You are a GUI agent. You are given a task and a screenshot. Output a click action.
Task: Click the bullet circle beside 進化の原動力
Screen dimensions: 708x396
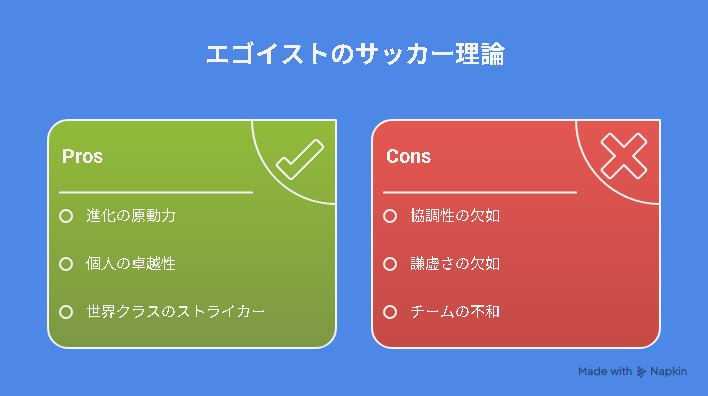click(x=66, y=216)
